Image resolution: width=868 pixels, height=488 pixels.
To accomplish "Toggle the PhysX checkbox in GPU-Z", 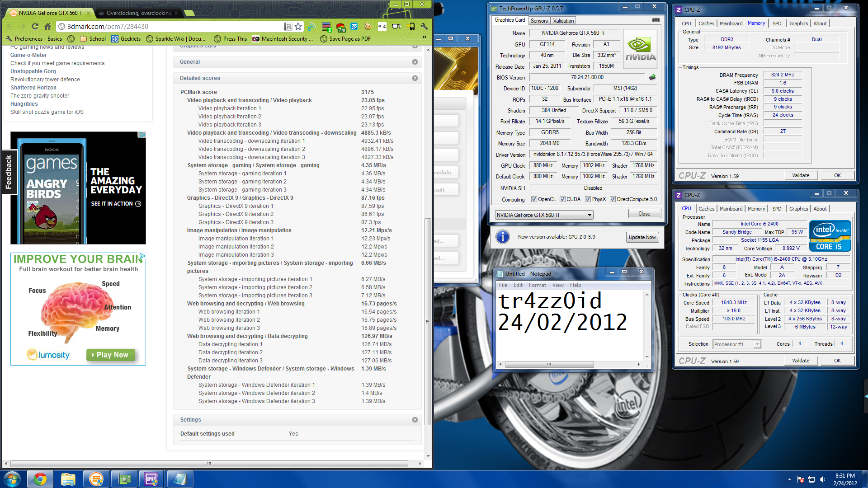I will click(588, 199).
